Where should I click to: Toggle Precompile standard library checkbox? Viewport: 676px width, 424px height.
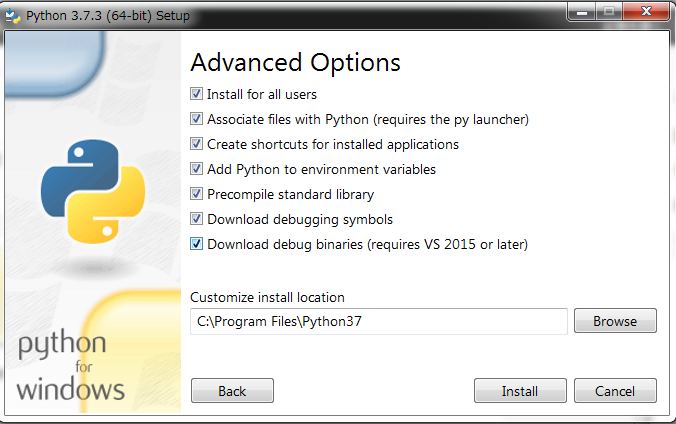tap(196, 194)
